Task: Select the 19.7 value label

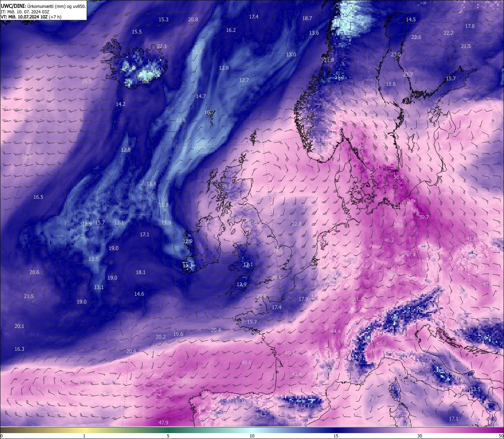Action: 252,322
